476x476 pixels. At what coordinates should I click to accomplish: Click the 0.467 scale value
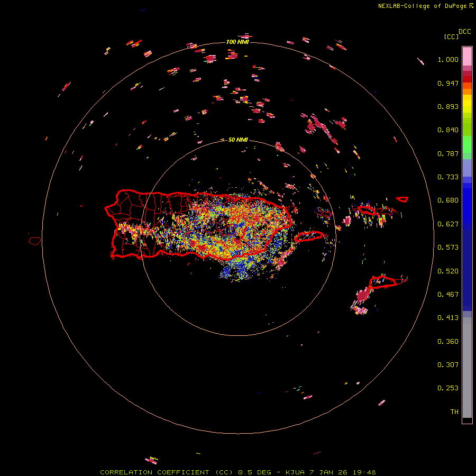click(x=448, y=295)
